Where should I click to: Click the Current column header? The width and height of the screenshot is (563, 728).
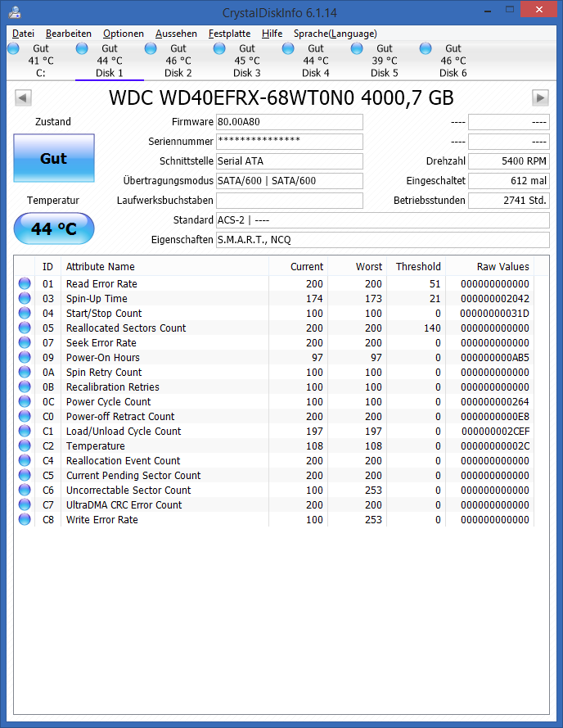[x=299, y=266]
